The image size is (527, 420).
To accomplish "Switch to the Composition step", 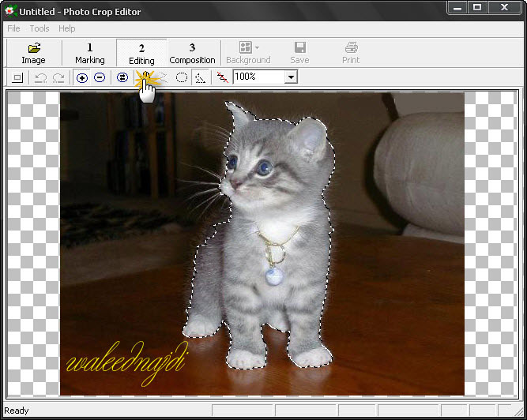I will pyautogui.click(x=192, y=53).
